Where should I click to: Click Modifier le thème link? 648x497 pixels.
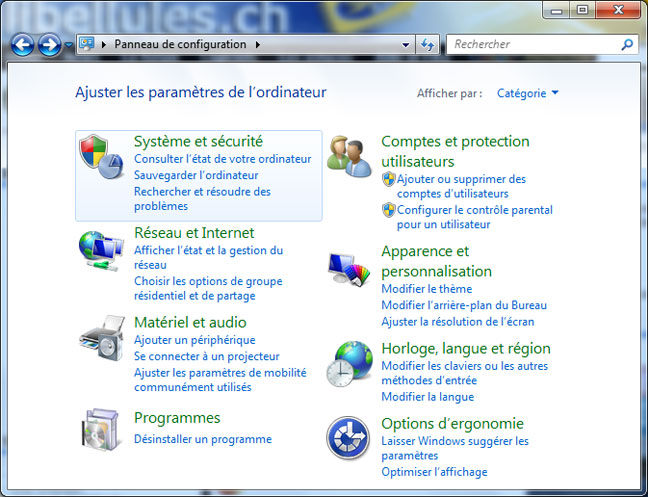[426, 289]
